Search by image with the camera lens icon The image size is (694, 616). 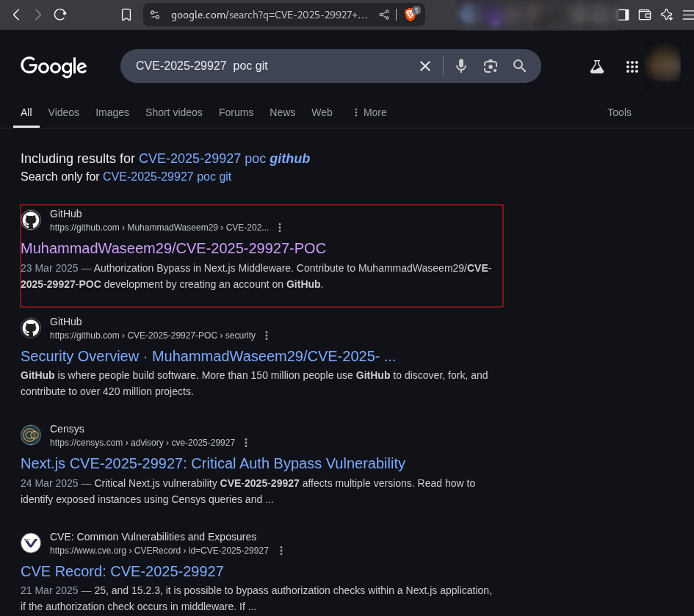[491, 66]
